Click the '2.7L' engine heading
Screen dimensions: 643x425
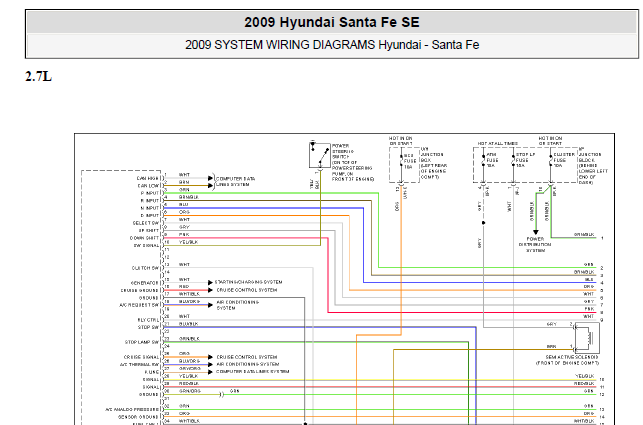coord(39,77)
